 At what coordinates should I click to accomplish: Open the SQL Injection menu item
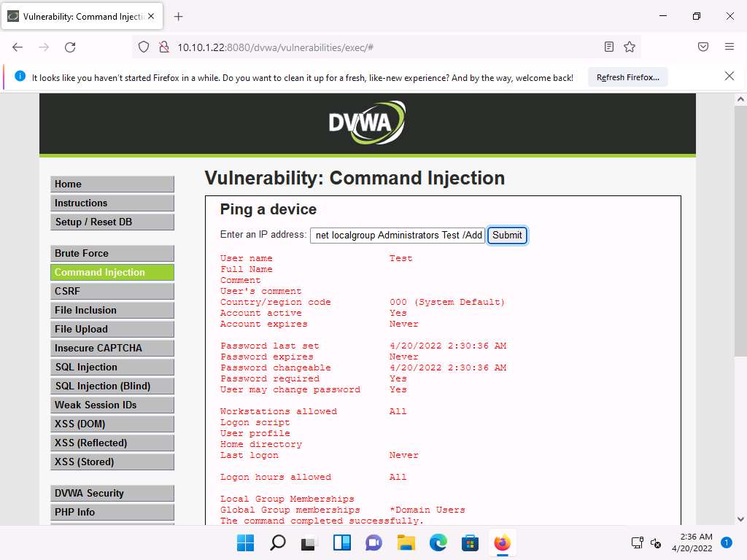coord(112,367)
